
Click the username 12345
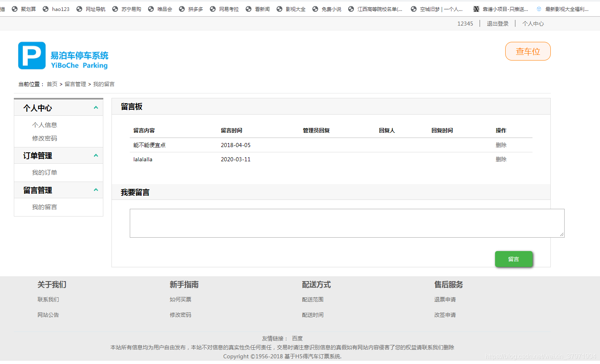coord(465,24)
